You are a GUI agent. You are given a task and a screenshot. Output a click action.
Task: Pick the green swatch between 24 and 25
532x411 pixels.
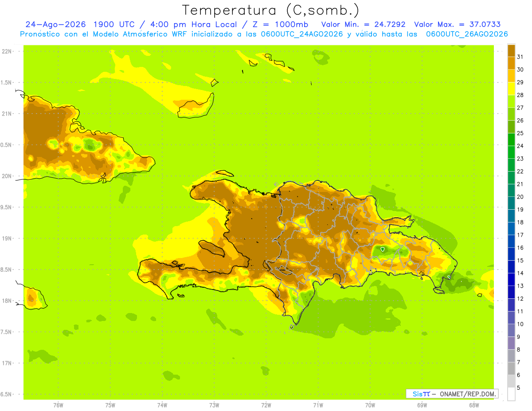click(x=511, y=139)
